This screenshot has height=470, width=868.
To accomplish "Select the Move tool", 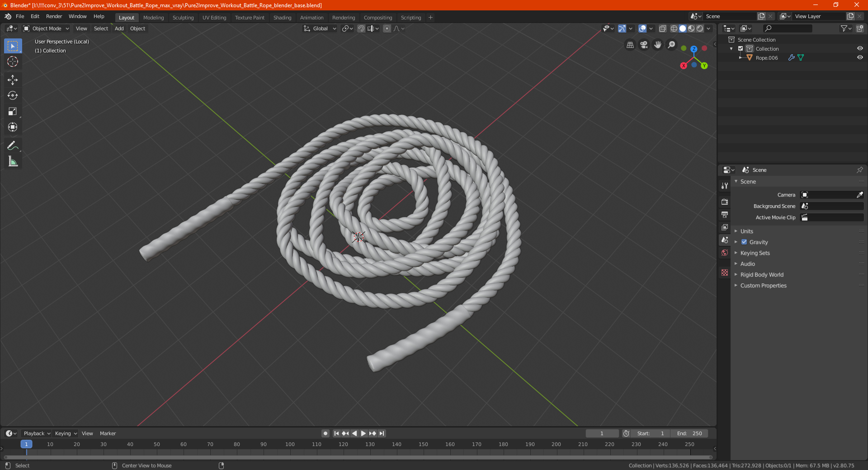I will 13,80.
